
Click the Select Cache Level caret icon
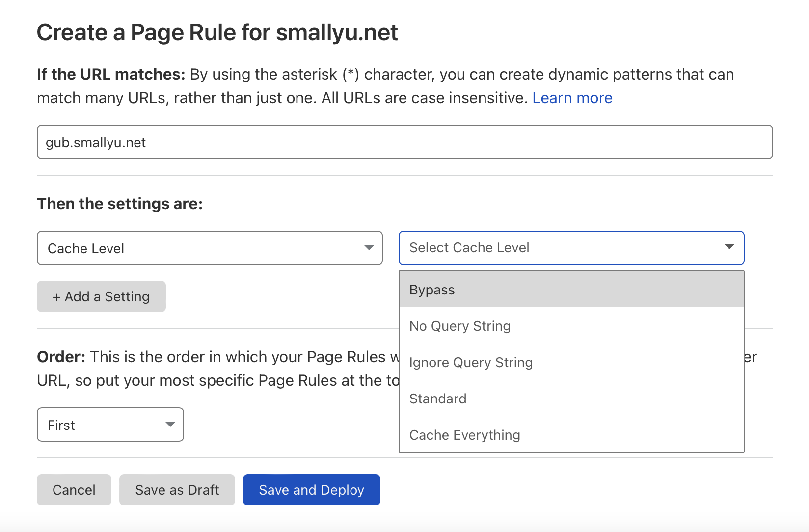point(729,247)
